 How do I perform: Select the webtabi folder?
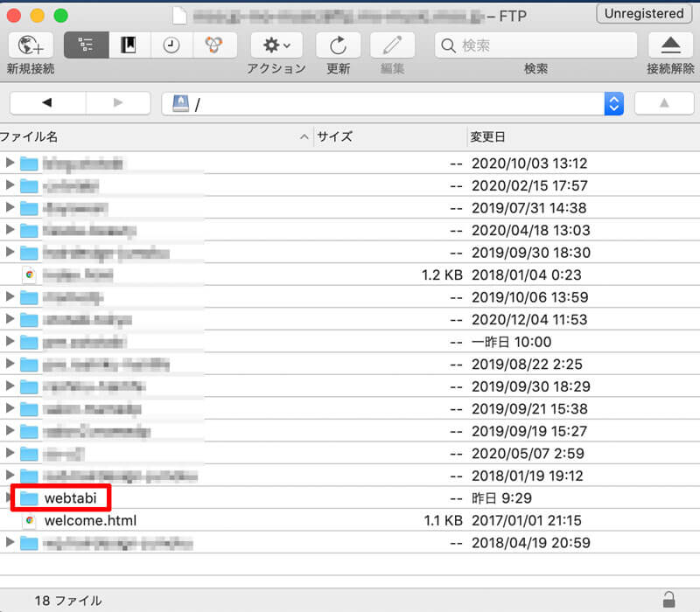pos(69,498)
